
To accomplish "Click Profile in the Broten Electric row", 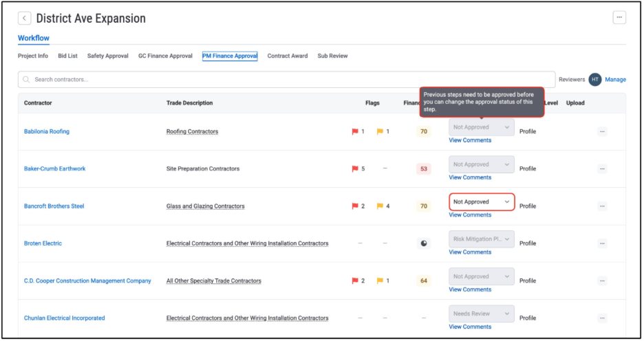I will (x=528, y=243).
